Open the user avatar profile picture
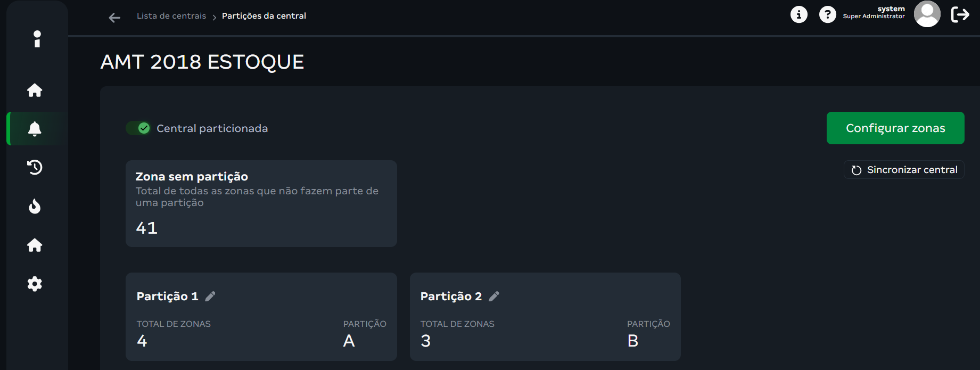Viewport: 980px width, 370px height. point(927,14)
